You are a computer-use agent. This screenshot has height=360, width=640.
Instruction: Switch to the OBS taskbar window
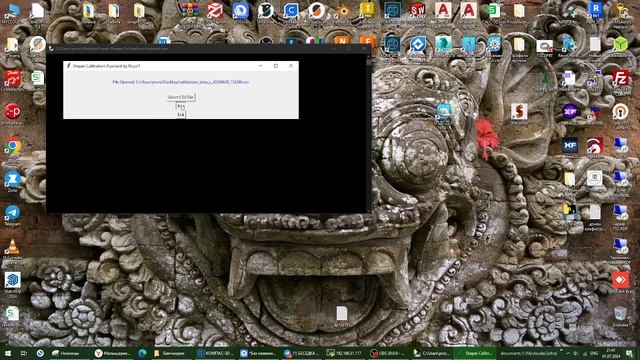pos(388,353)
